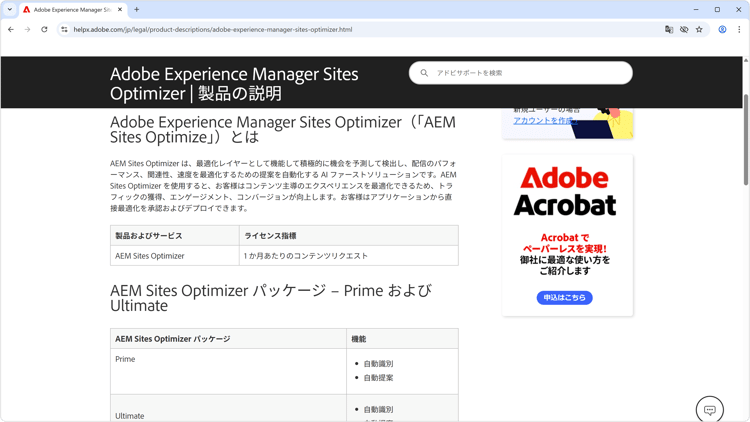The height and width of the screenshot is (422, 750).
Task: Open the site information icon in the address bar
Action: pos(64,29)
